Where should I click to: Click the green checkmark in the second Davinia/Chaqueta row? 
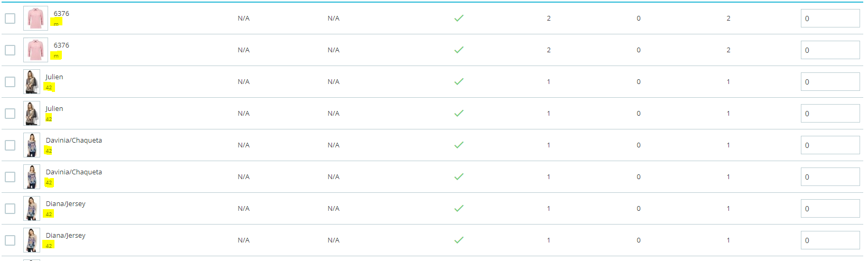pyautogui.click(x=459, y=176)
